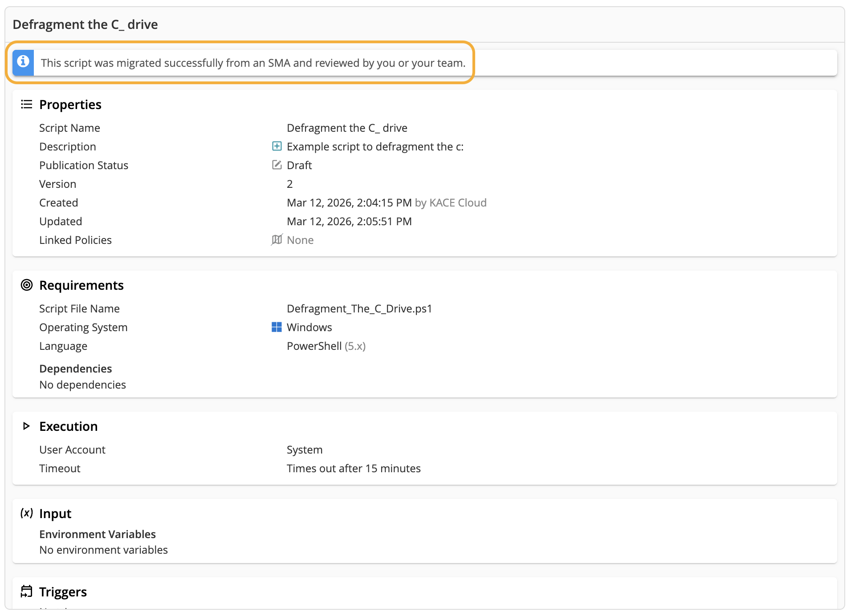Click the Triggers calendar icon
Viewport: 851px width, 616px height.
click(27, 592)
